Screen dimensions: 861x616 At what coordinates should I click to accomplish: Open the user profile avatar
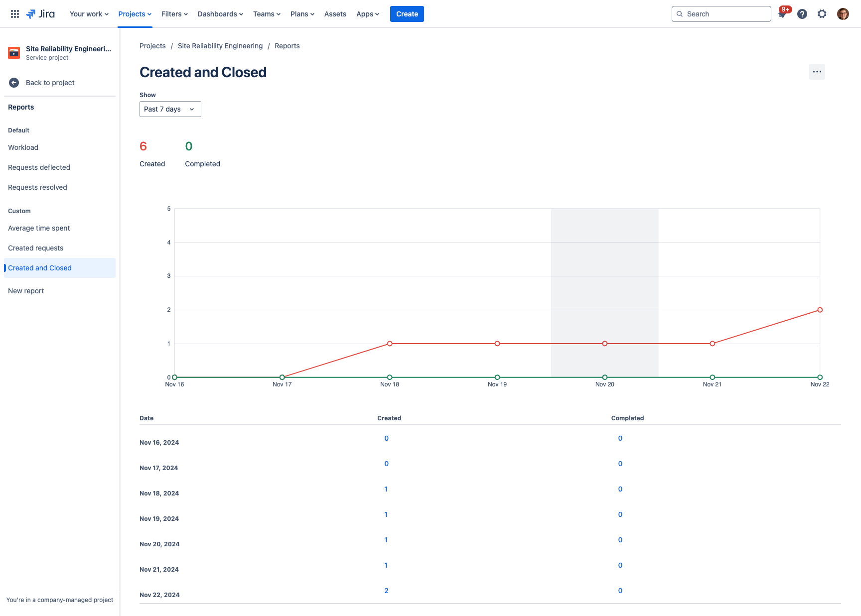coord(843,14)
